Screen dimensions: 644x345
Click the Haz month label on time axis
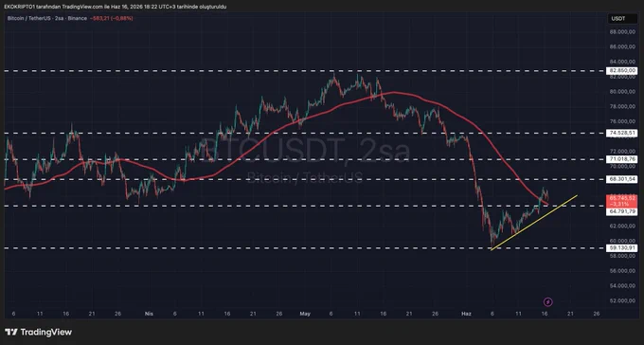466,314
